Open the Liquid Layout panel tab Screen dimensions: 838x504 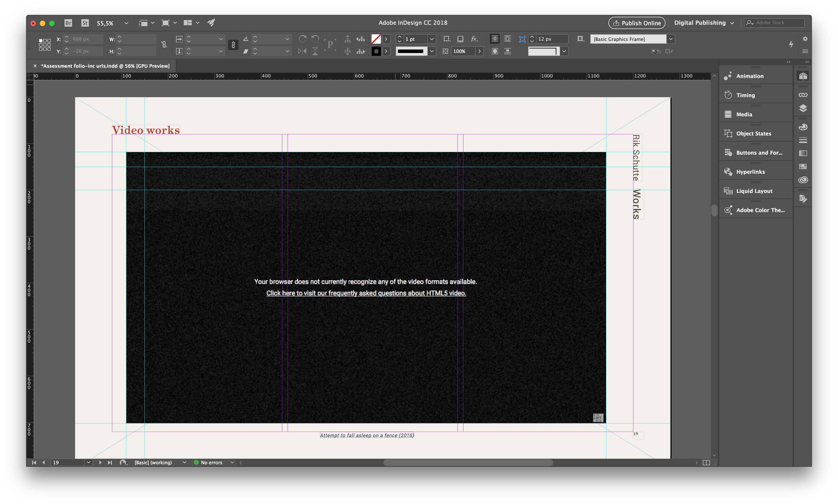coord(754,191)
